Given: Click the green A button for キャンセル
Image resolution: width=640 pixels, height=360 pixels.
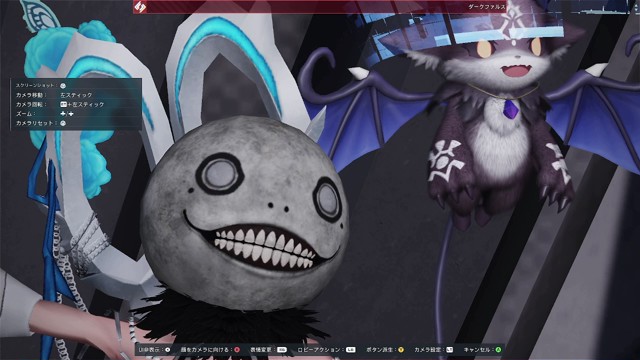Looking at the screenshot, I should tap(498, 350).
